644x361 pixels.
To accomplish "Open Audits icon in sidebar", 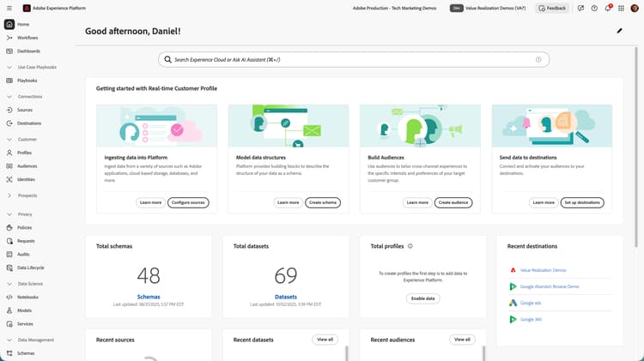I will tap(9, 255).
